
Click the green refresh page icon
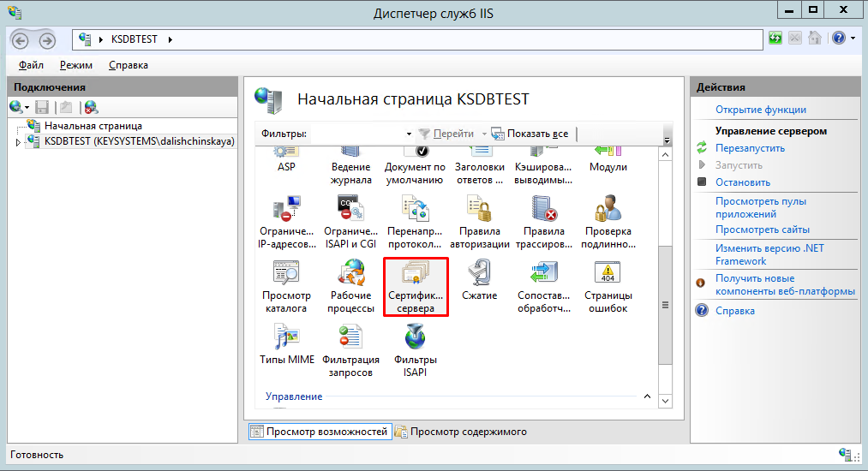775,39
